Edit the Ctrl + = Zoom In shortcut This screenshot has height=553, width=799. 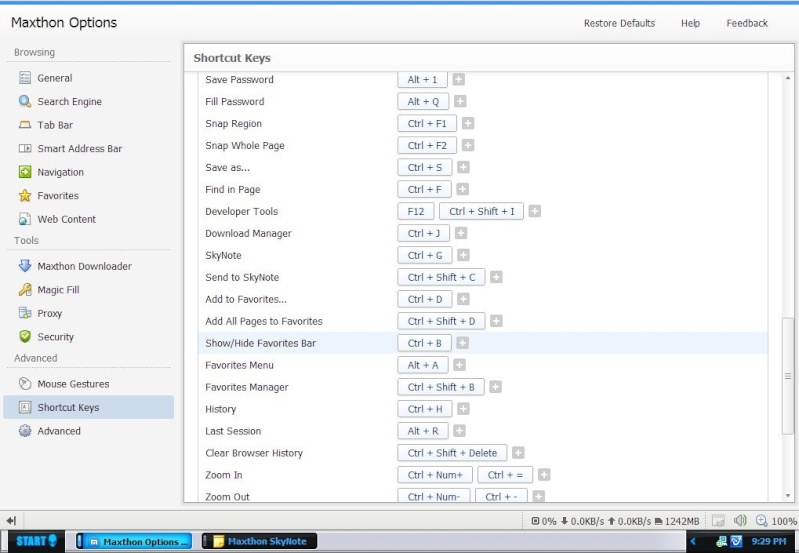(x=505, y=475)
